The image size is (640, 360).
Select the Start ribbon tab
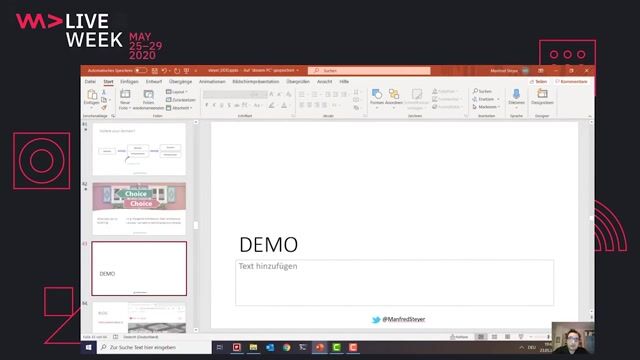click(108, 82)
